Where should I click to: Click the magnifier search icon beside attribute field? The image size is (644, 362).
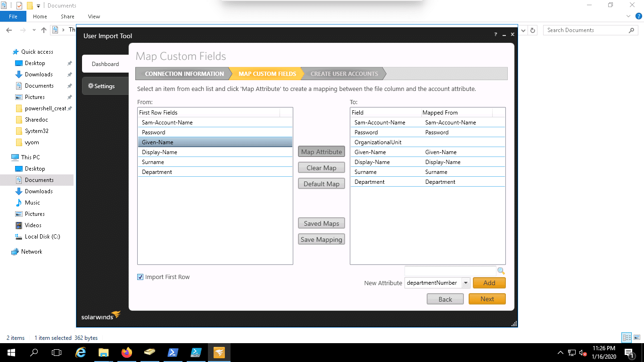click(501, 271)
